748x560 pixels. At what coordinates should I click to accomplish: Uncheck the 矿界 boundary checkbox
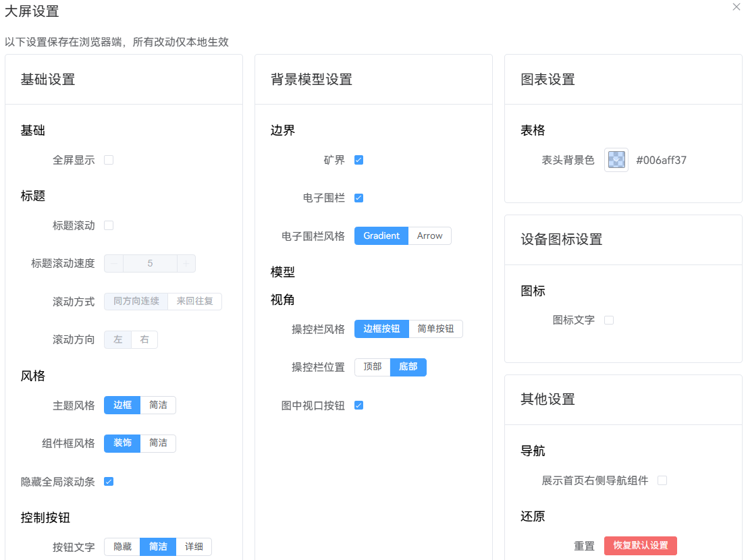pos(359,160)
